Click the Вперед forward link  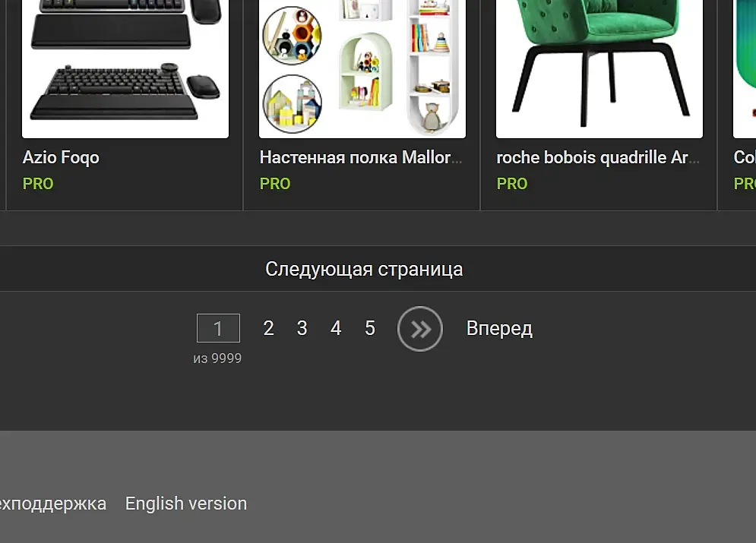499,329
